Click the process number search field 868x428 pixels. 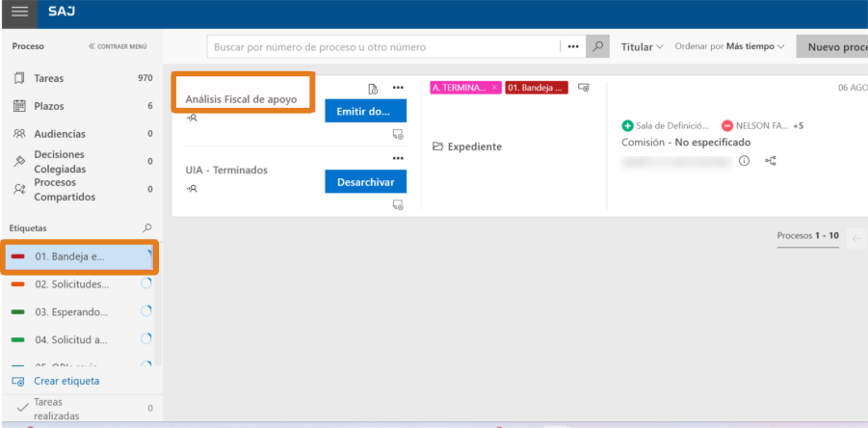click(382, 46)
